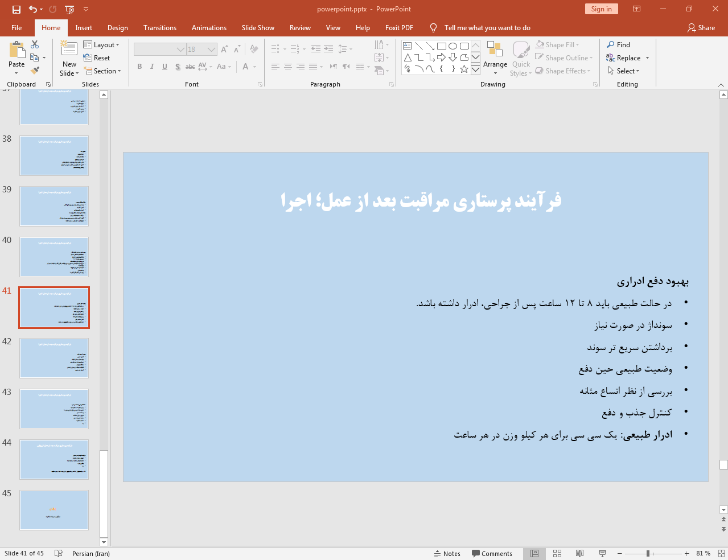728x560 pixels.
Task: Switch to the Animations tab
Action: (x=209, y=27)
